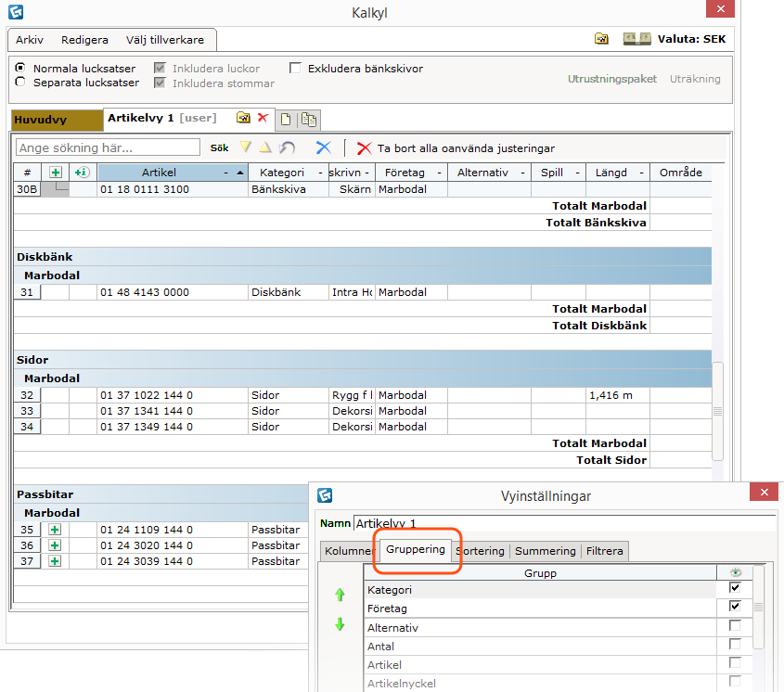Viewport: 784px width, 692px height.
Task: Open the Artikel column filter dropdown
Action: [x=226, y=173]
